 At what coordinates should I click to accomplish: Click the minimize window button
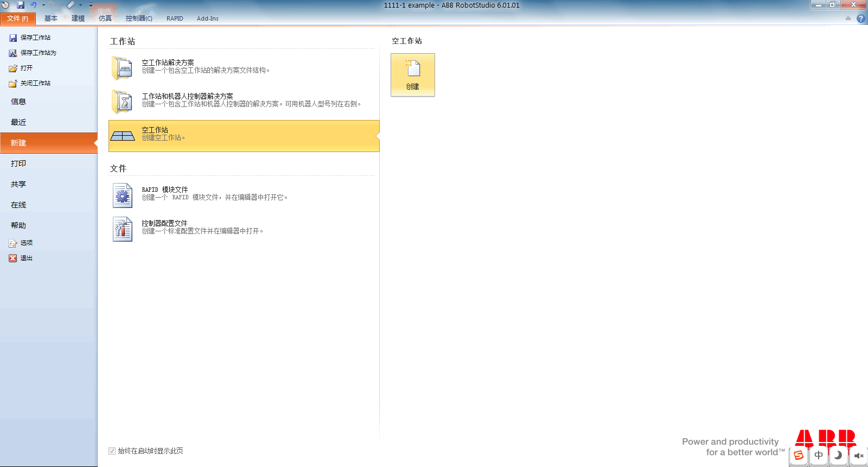pos(819,5)
